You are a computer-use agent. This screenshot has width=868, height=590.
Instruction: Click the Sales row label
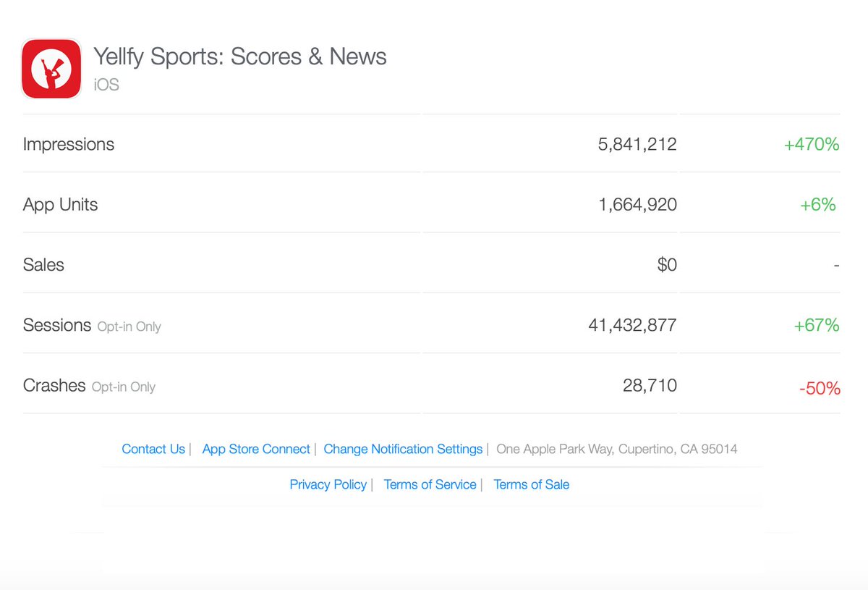click(x=43, y=265)
